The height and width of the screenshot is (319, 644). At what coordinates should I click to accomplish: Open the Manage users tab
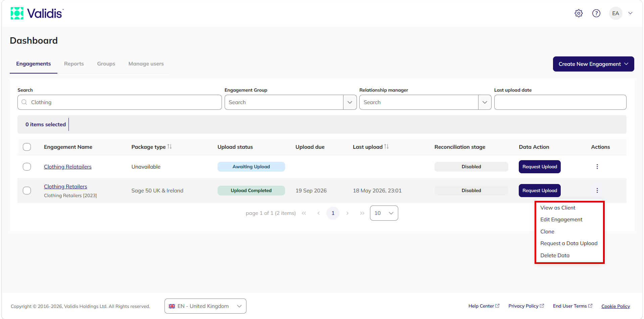146,64
